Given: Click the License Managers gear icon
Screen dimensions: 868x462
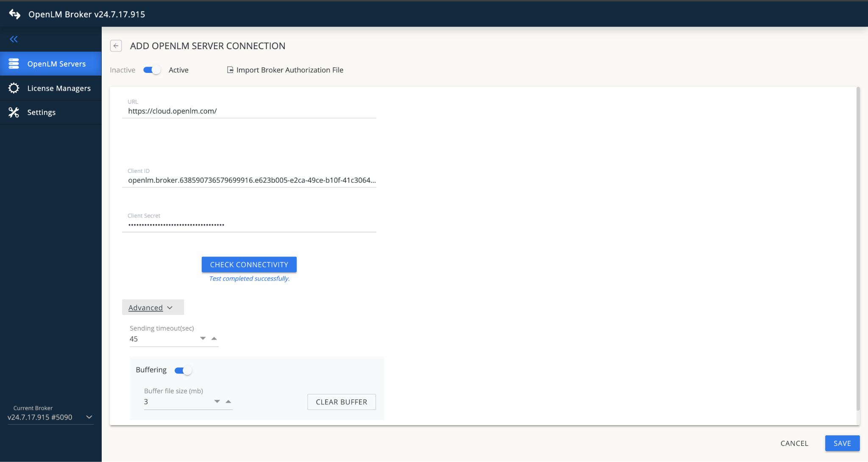Looking at the screenshot, I should click(14, 88).
